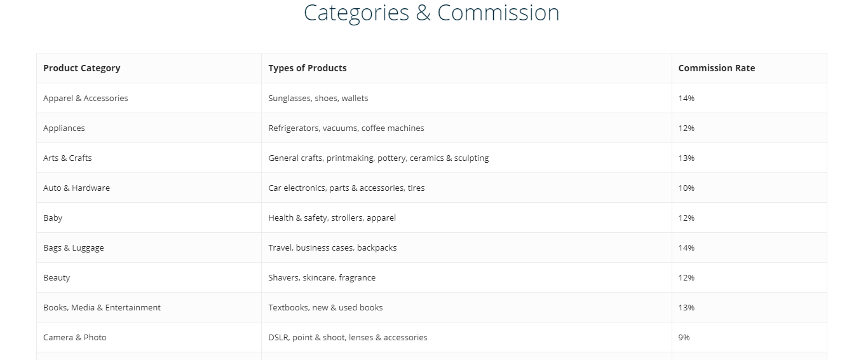Click the Sunglasses, shoes, wallets cell
Image resolution: width=868 pixels, height=360 pixels.
pos(466,98)
